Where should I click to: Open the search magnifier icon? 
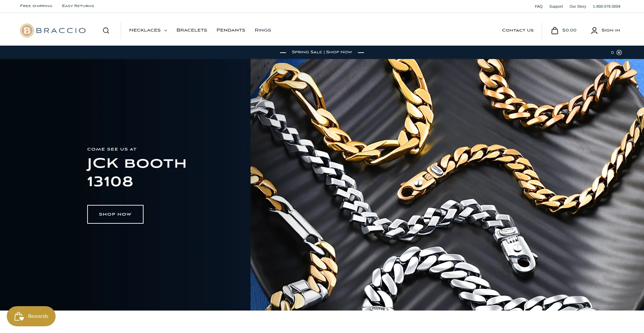106,31
